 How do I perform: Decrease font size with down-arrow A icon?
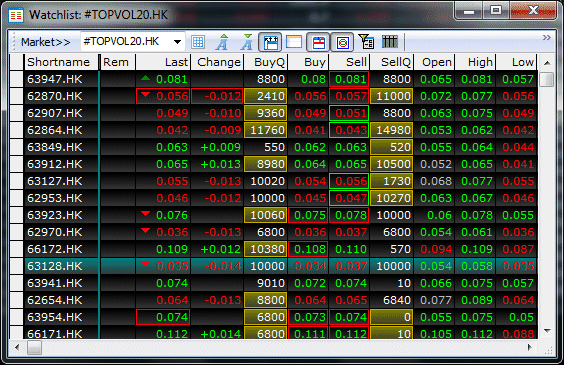(x=247, y=42)
